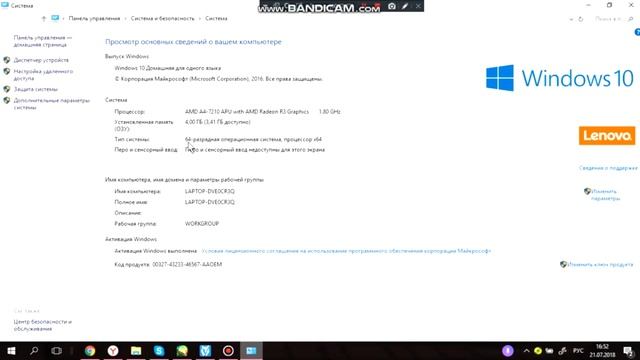Image resolution: width=640 pixels, height=360 pixels.
Task: Open remote access settings link
Action: click(x=43, y=75)
